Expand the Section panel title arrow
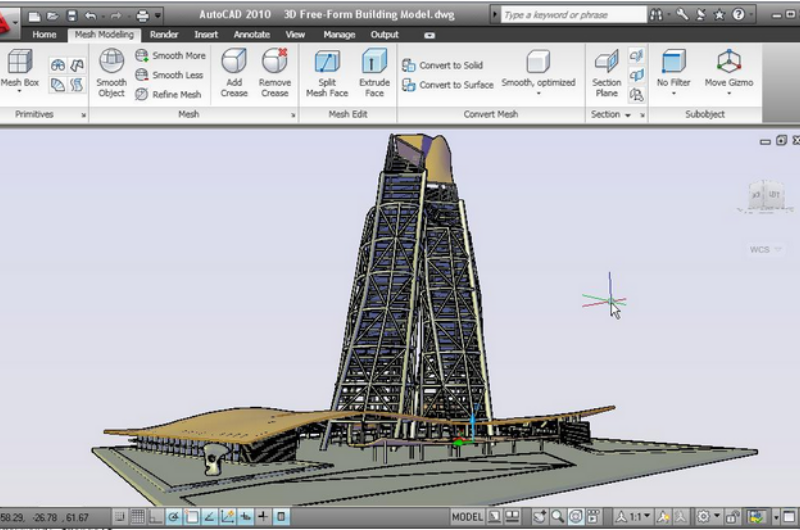The width and height of the screenshot is (800, 530). (x=628, y=115)
